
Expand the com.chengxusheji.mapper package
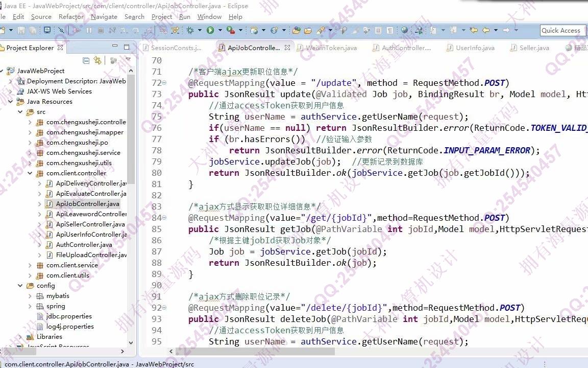coord(30,132)
